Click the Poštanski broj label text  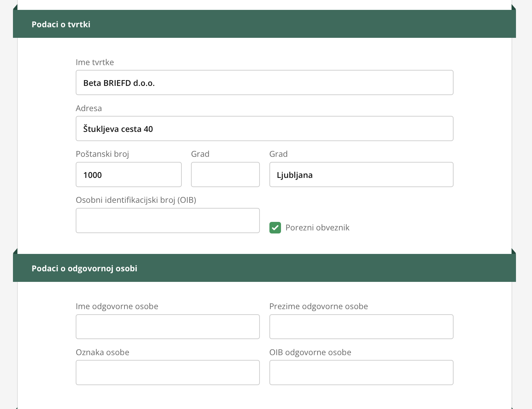pos(102,154)
